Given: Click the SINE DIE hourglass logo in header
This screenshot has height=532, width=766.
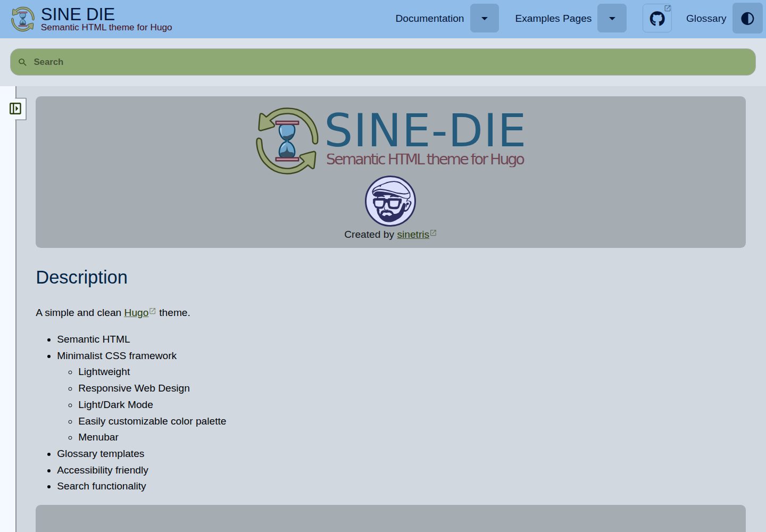Looking at the screenshot, I should coord(23,19).
